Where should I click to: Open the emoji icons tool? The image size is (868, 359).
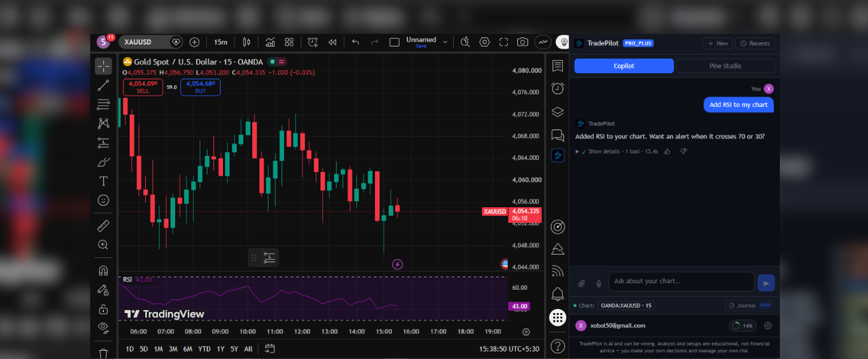pyautogui.click(x=103, y=200)
